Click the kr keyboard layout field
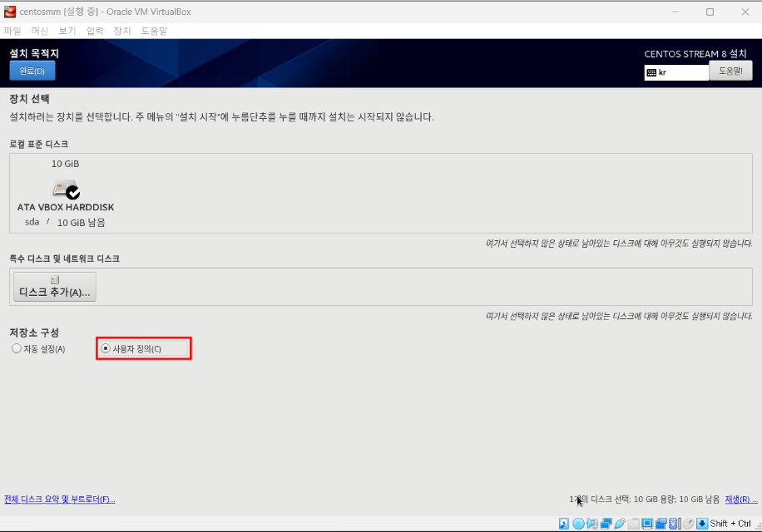The width and height of the screenshot is (762, 532). point(676,73)
